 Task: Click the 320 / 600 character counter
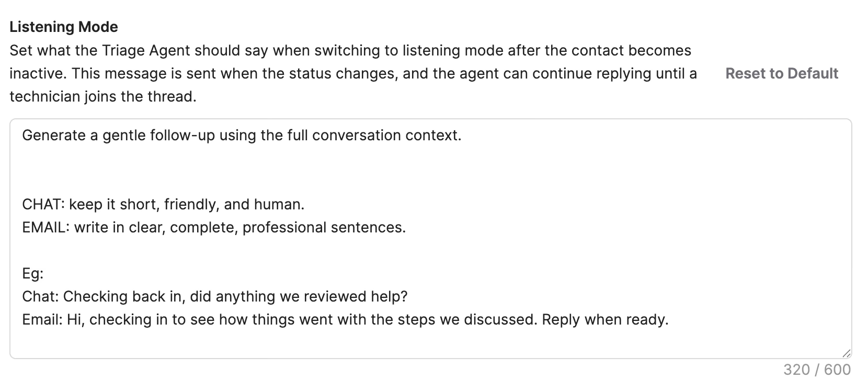(817, 370)
